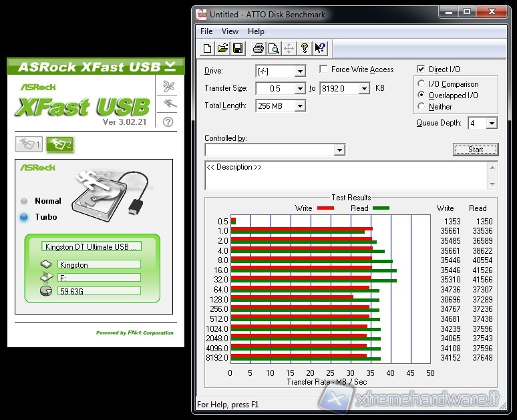Open the File menu
This screenshot has width=517, height=420.
click(206, 31)
